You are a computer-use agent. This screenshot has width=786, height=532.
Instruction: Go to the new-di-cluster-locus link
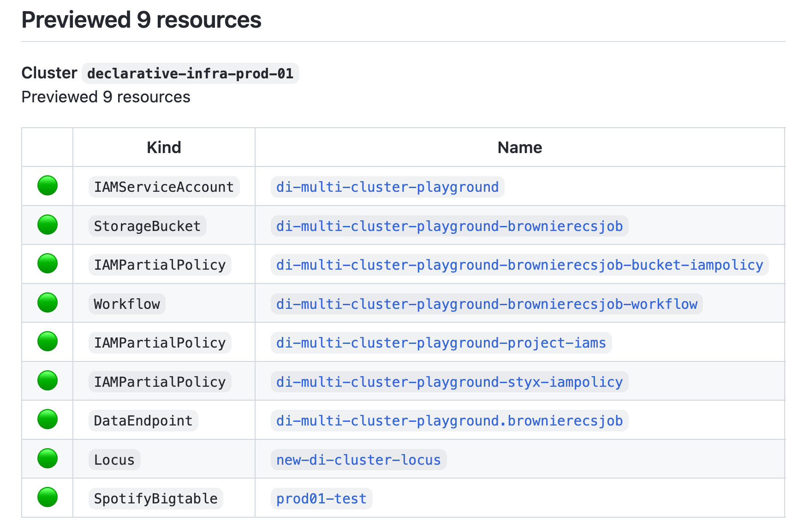(358, 460)
